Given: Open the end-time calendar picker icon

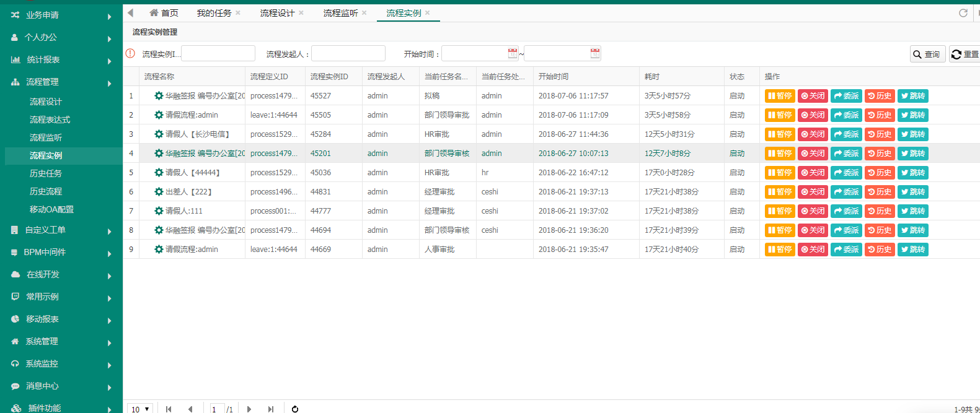Looking at the screenshot, I should (x=595, y=53).
